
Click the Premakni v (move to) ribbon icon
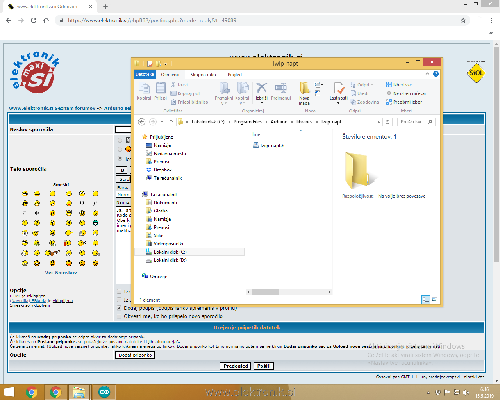coord(224,92)
